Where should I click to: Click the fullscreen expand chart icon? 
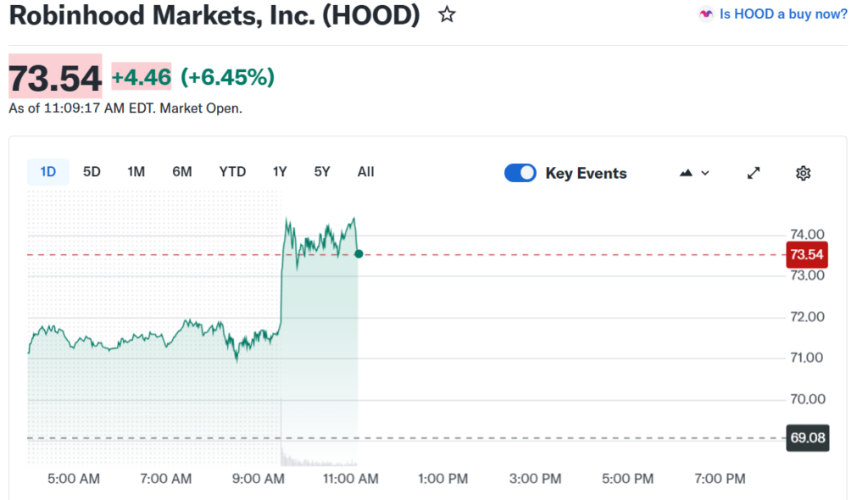point(754,172)
